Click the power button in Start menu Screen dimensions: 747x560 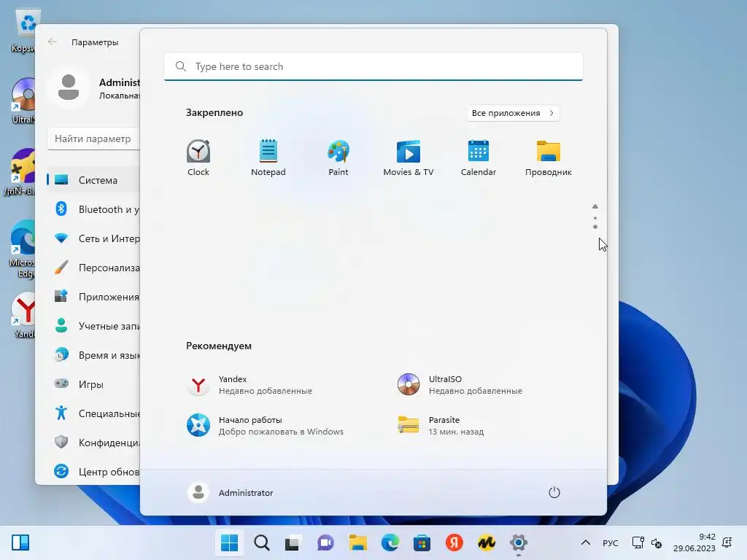coord(554,492)
